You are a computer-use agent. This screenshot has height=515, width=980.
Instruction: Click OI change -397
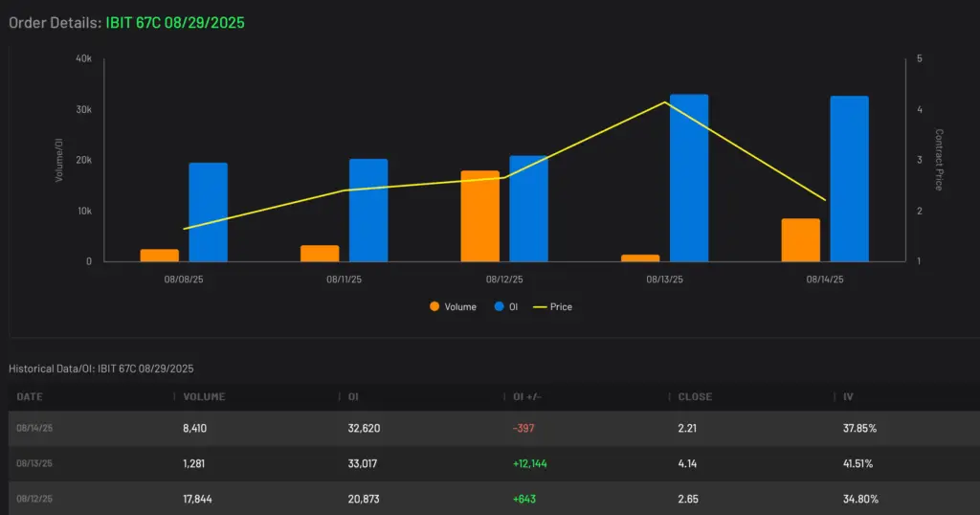523,428
